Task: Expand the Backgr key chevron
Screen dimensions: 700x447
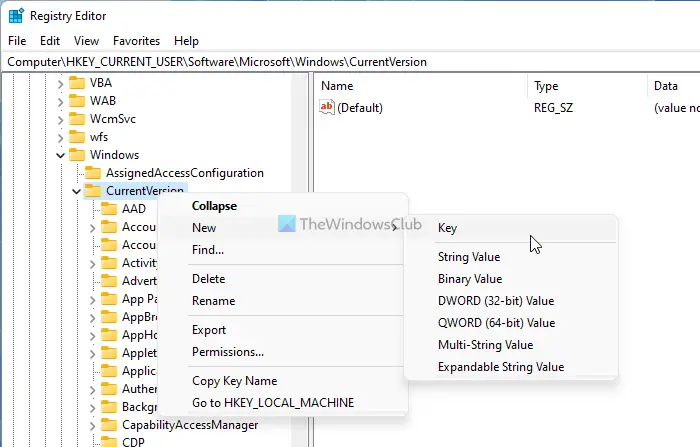Action: click(x=92, y=408)
